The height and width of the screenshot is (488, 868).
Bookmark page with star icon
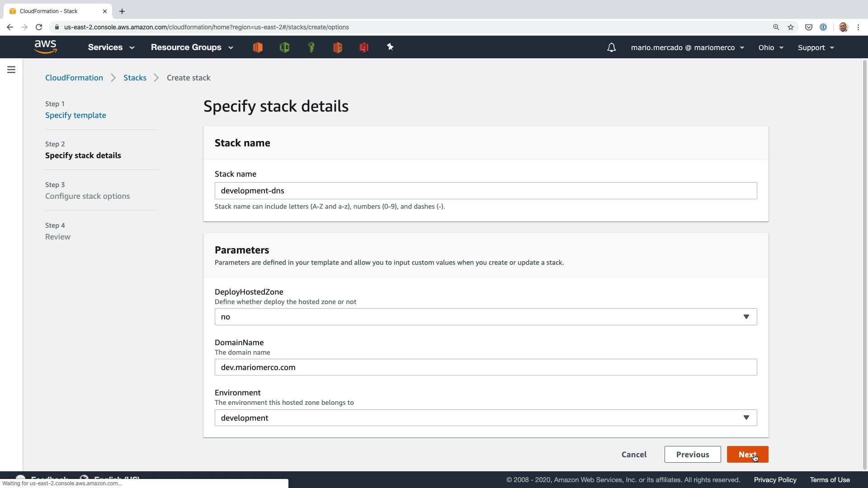pos(791,27)
